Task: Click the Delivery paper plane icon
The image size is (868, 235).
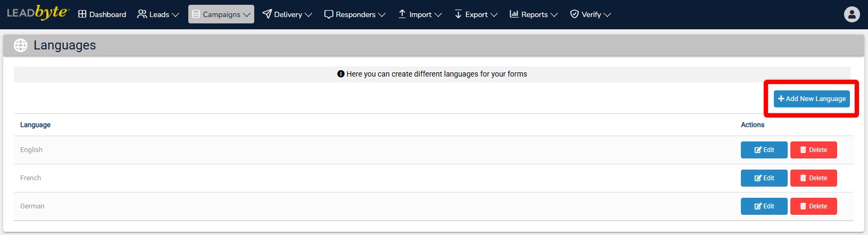Action: pyautogui.click(x=267, y=14)
